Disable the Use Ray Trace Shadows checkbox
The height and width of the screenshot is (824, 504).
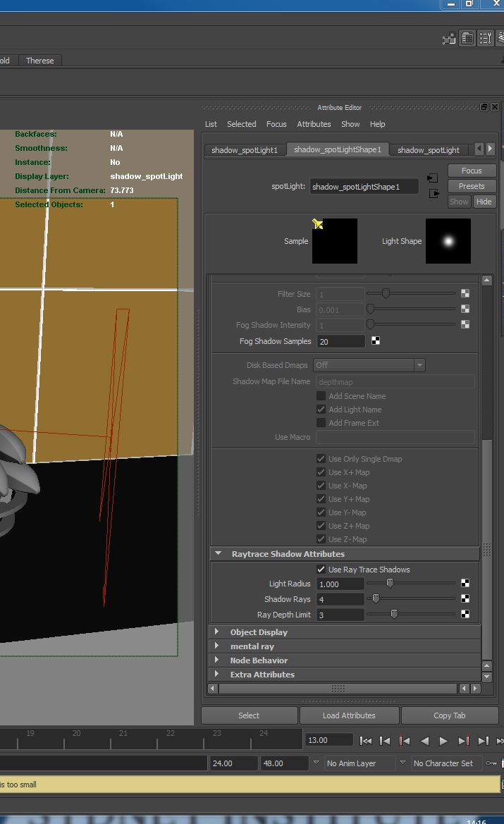click(321, 570)
